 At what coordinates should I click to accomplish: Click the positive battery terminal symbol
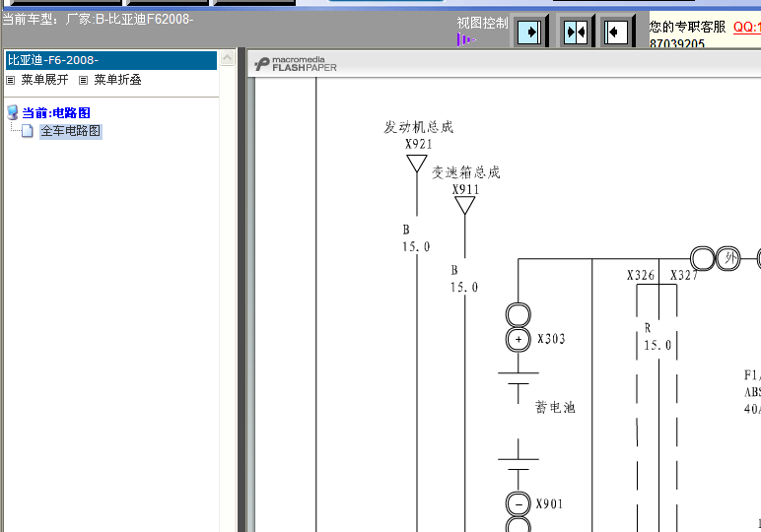[519, 339]
